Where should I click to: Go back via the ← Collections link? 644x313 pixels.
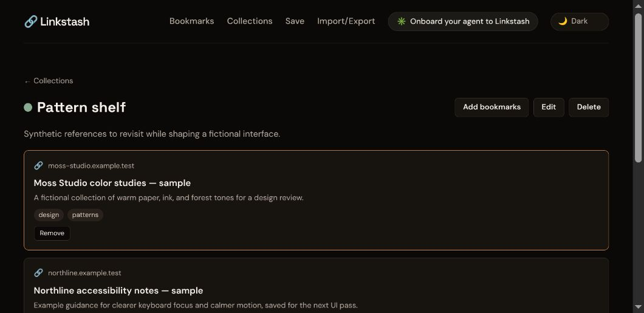click(x=49, y=81)
